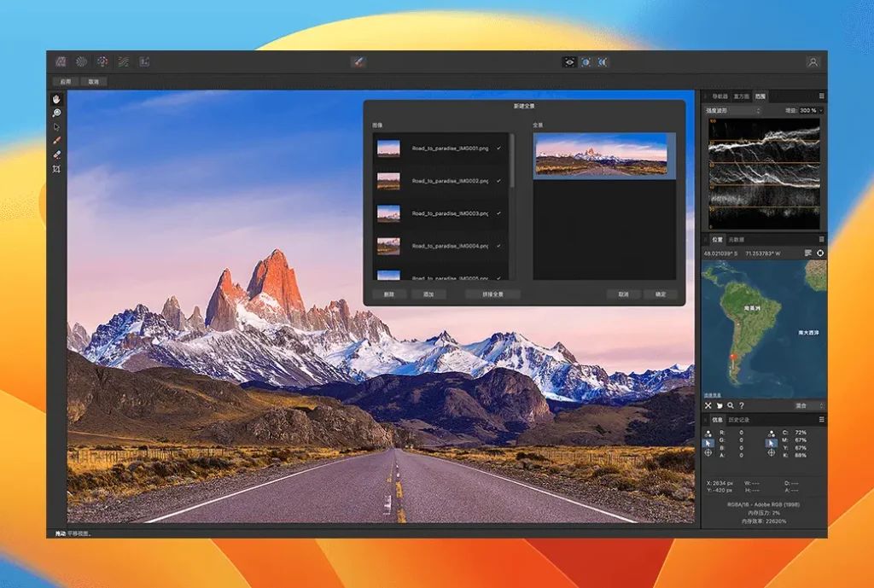Viewport: 874px width, 588px height.
Task: Select the single view mode icon
Action: (569, 62)
